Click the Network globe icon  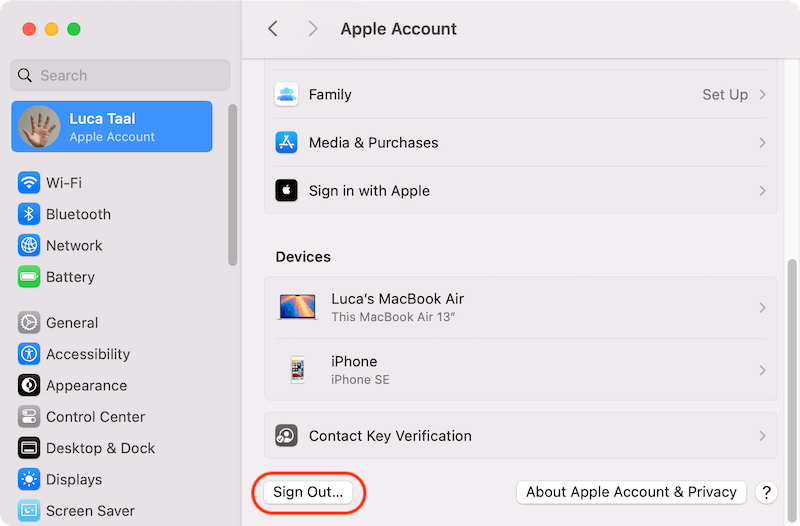point(29,245)
